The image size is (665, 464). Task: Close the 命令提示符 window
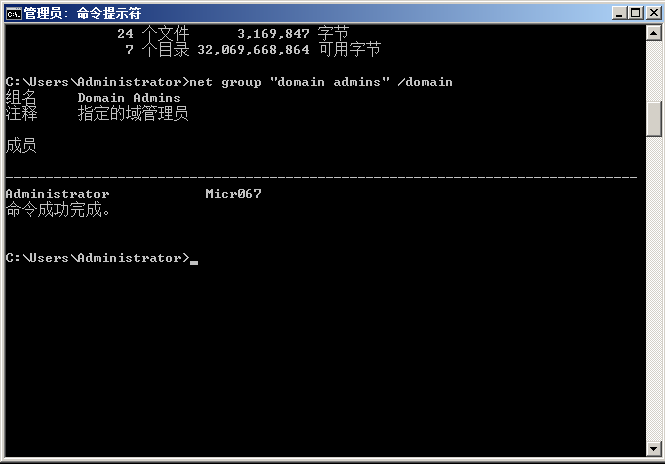point(654,13)
